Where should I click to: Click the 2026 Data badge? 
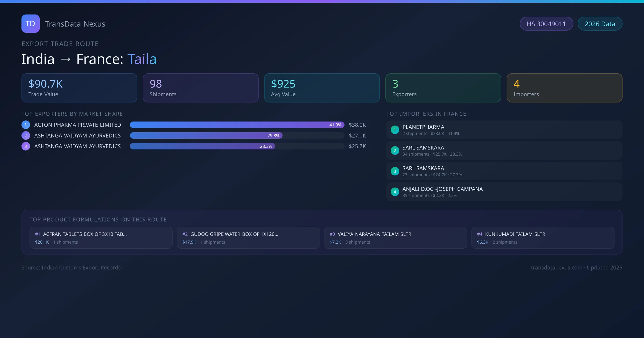point(600,24)
